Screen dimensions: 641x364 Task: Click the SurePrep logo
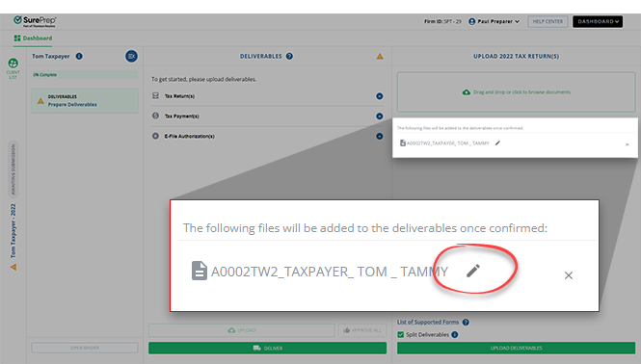point(35,21)
